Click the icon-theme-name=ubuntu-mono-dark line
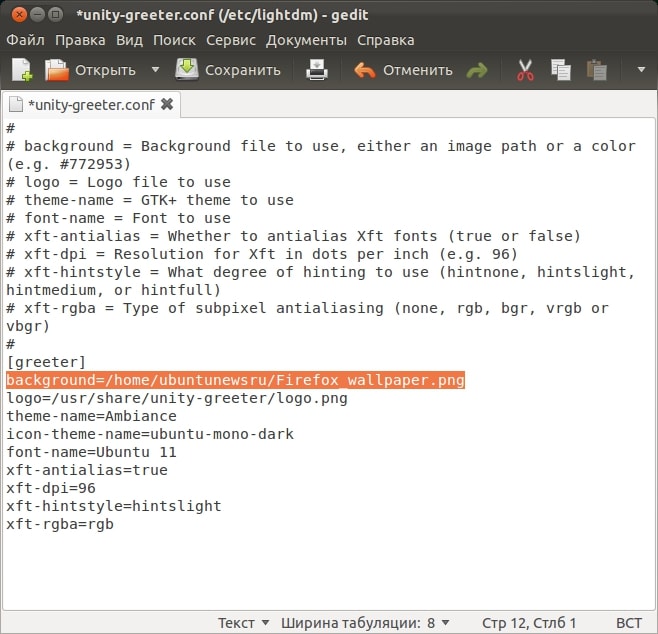 (x=150, y=434)
